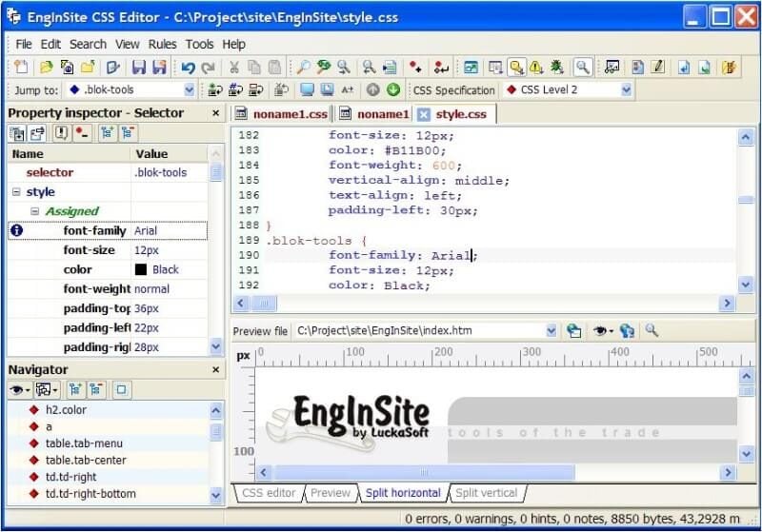The width and height of the screenshot is (762, 532).
Task: Open the Tools menu
Action: 199,44
